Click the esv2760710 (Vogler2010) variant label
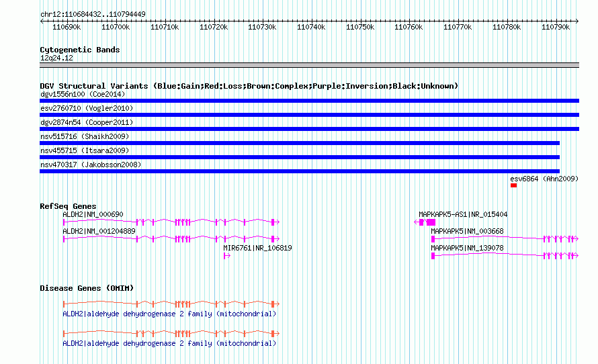 (87, 108)
